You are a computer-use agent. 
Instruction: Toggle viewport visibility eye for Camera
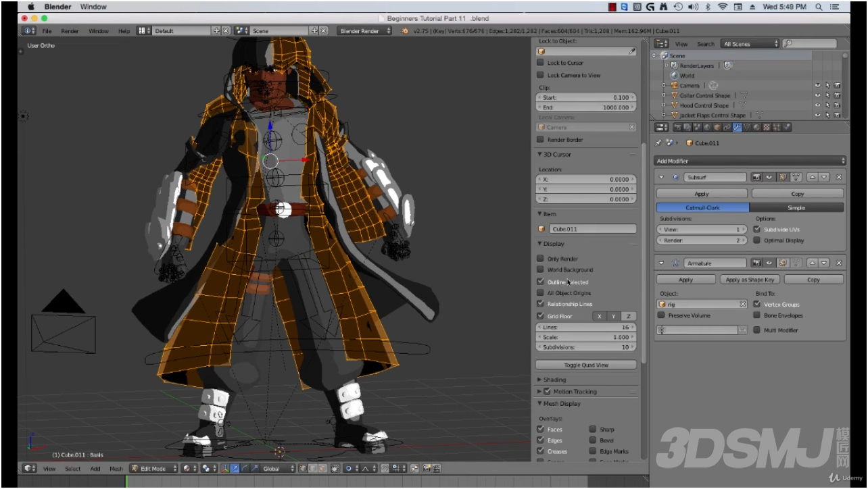click(817, 86)
